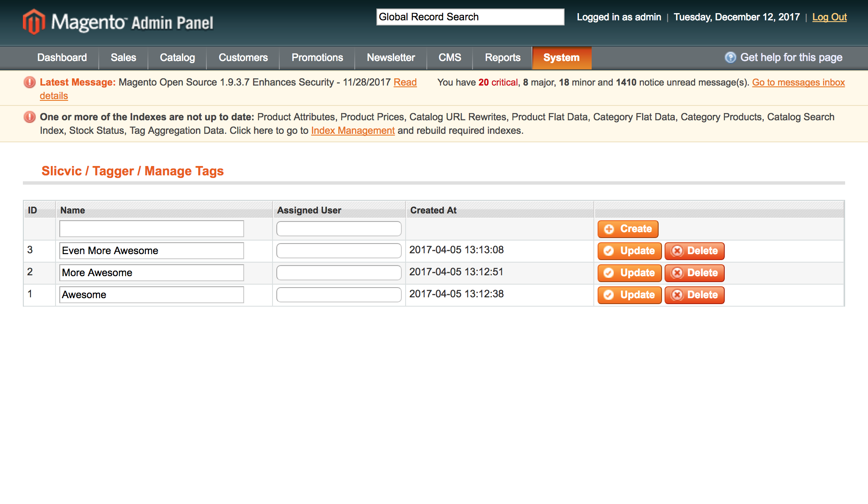Click Go to messages inbox link

click(x=798, y=83)
